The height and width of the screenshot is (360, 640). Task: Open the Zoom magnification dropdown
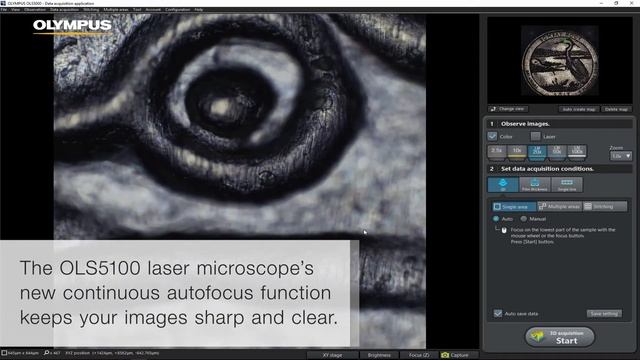point(621,156)
